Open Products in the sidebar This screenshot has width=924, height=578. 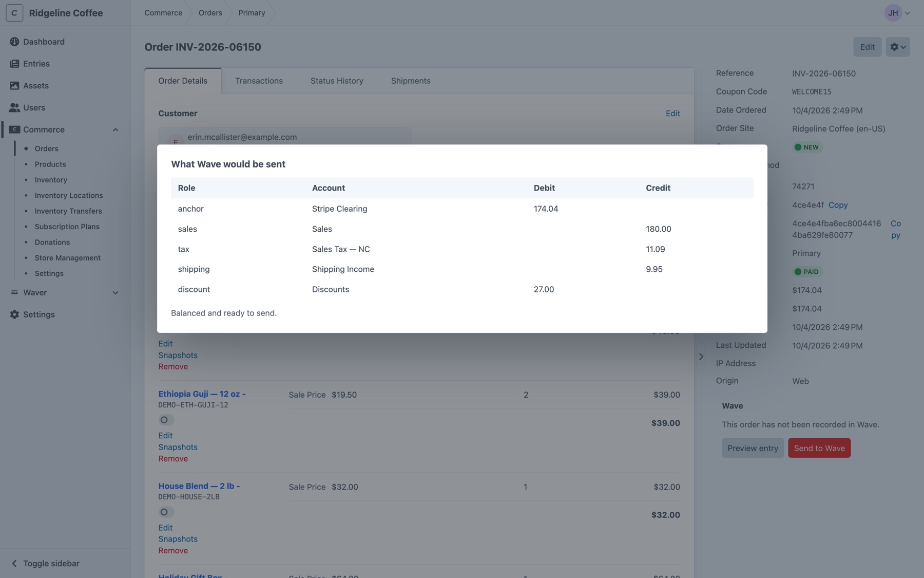point(50,164)
